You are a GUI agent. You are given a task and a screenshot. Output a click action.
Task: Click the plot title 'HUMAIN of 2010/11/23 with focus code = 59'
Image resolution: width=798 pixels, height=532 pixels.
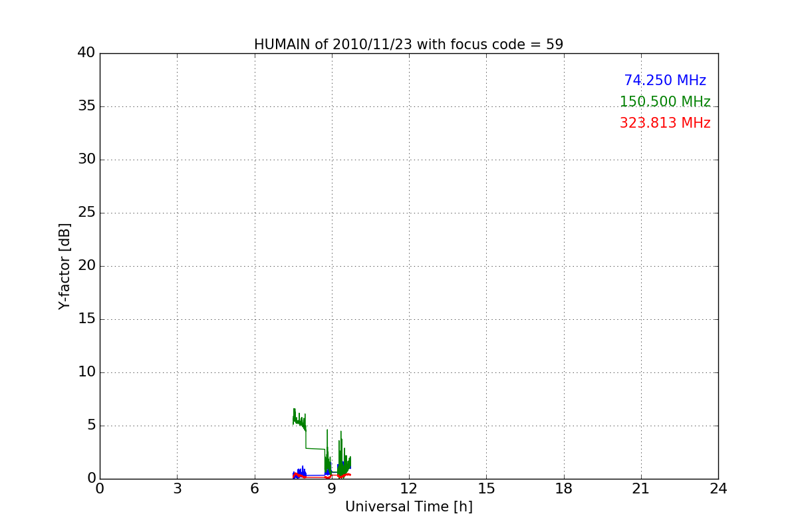[408, 45]
